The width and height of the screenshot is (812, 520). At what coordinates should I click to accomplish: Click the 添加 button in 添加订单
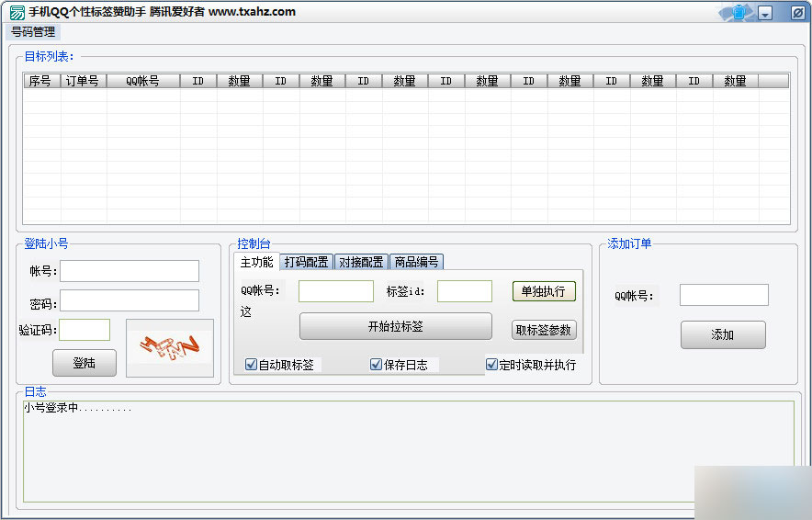point(723,334)
